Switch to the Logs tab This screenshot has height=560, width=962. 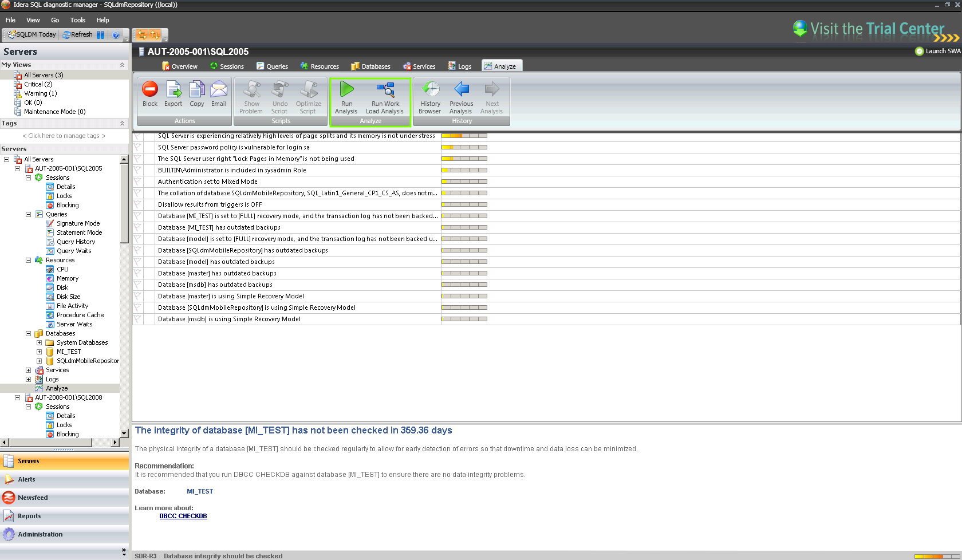coord(460,66)
